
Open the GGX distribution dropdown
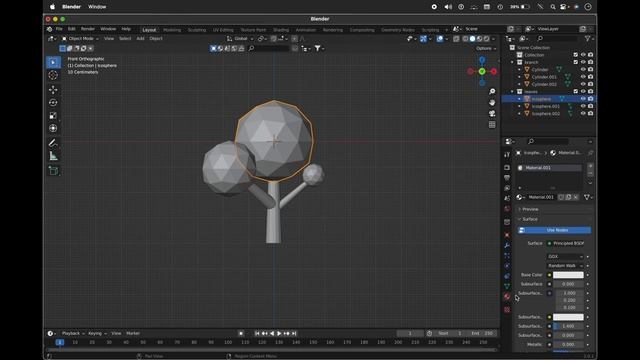point(565,257)
